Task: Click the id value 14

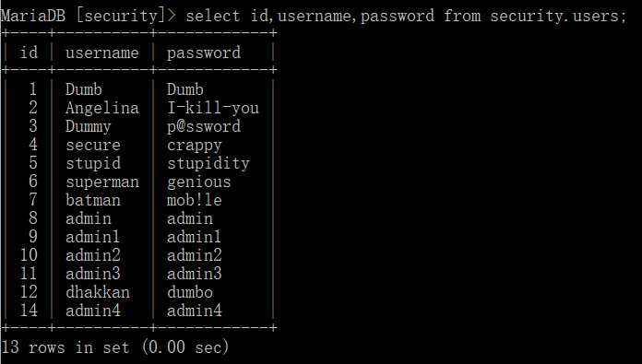Action: point(29,310)
